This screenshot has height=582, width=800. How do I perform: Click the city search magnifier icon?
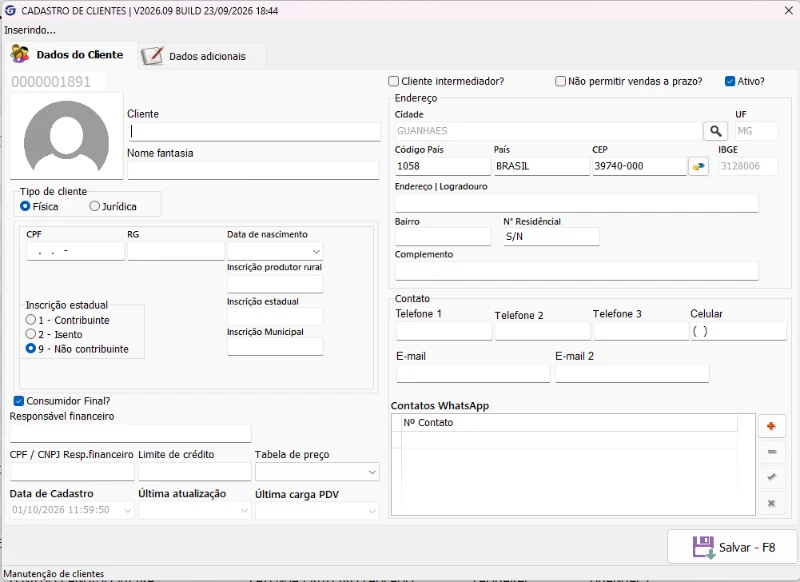click(x=715, y=131)
